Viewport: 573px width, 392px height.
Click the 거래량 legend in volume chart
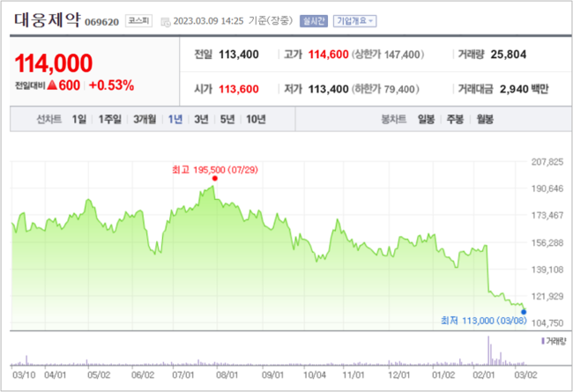coord(554,341)
